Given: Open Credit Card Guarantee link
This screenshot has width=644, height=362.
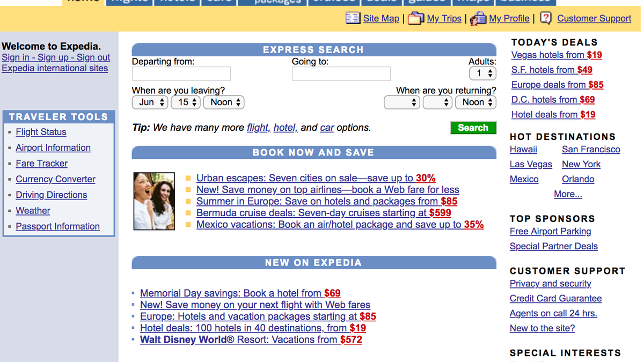Looking at the screenshot, I should (x=556, y=299).
